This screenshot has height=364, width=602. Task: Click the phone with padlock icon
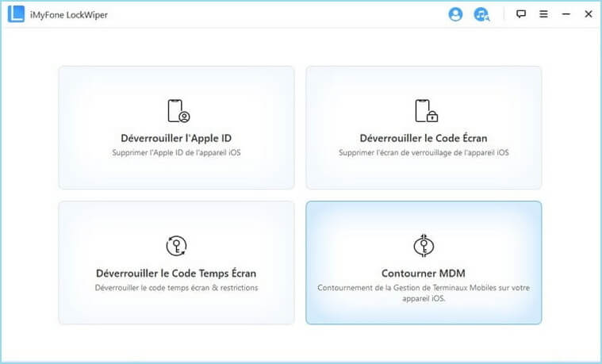[425, 111]
